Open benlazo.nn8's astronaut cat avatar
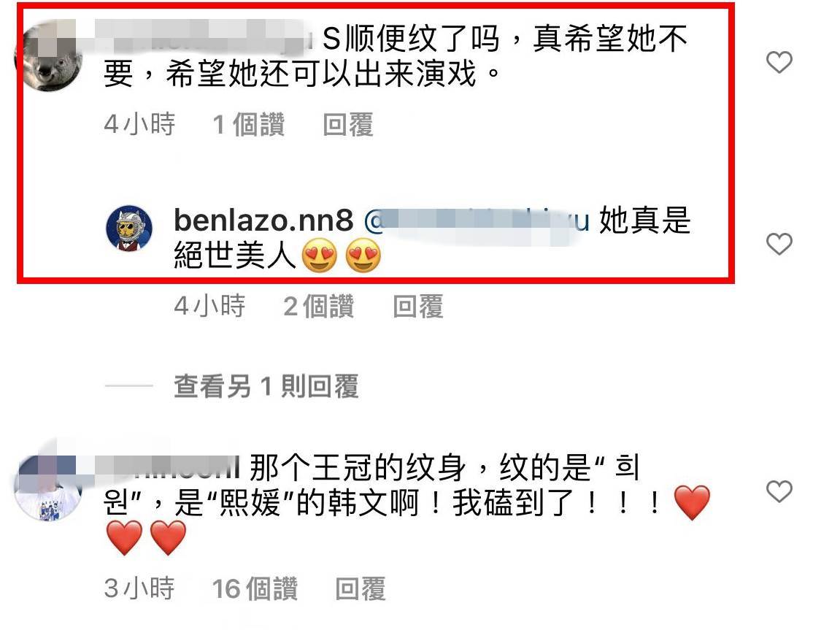This screenshot has height=630, width=840. point(129,228)
